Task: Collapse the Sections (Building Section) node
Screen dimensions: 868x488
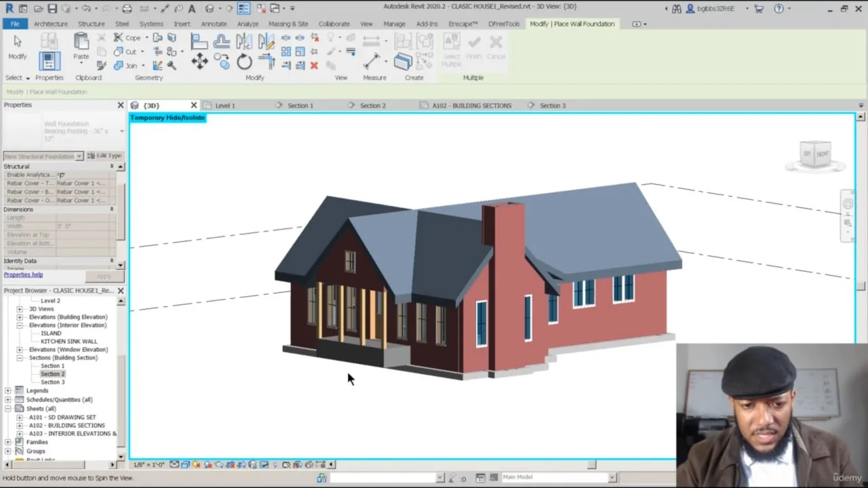Action: coord(20,358)
